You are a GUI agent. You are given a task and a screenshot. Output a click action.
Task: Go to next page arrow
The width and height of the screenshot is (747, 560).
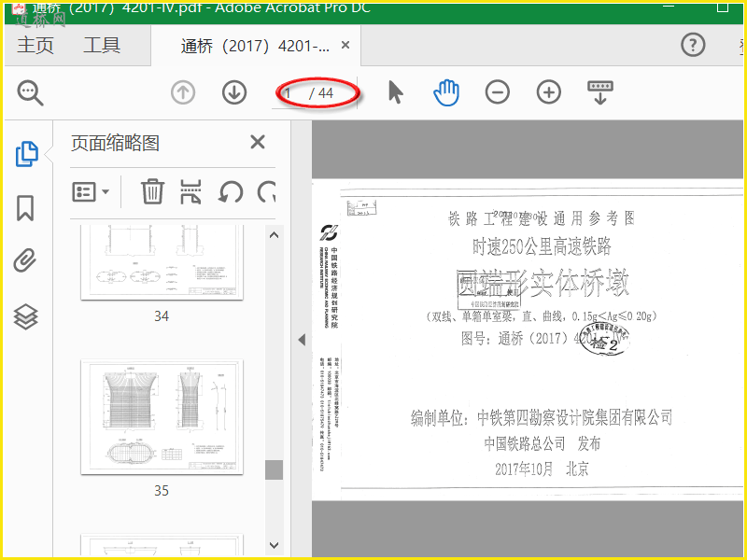(234, 92)
